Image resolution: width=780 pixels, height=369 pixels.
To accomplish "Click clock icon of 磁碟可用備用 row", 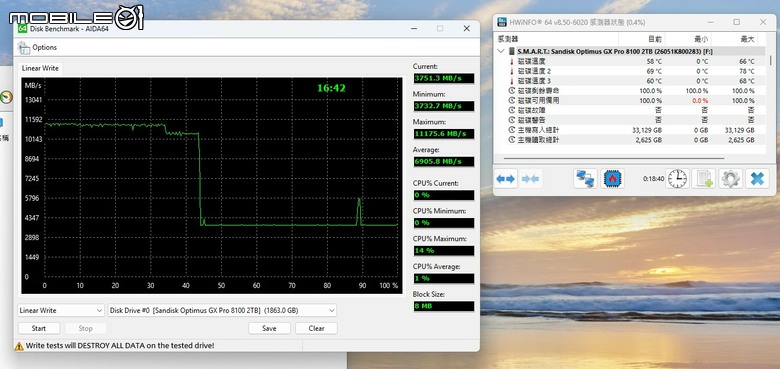I will (512, 100).
